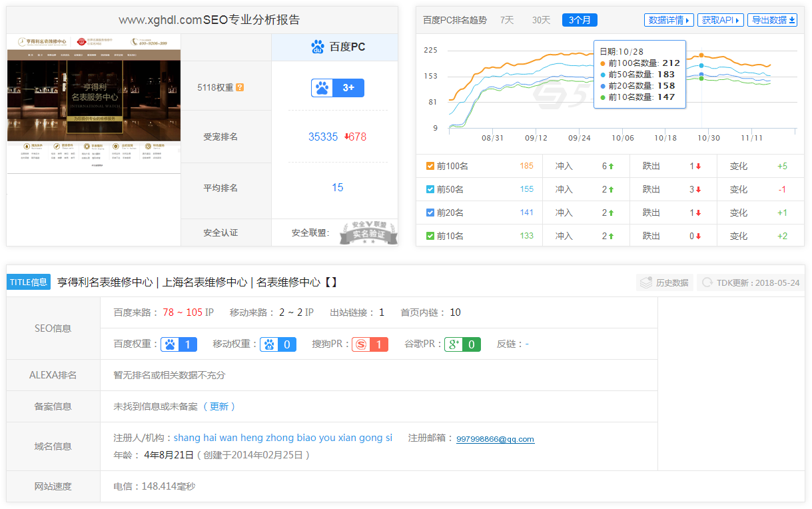Screen dimensions: 812x509
Task: Click the 移动权重 badge icon
Action: coord(270,344)
